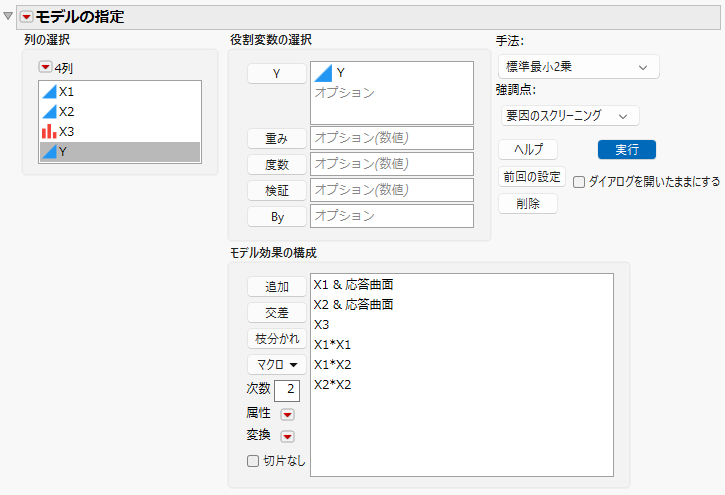The width and height of the screenshot is (725, 495).
Task: Open the 変換 red triangle menu
Action: coord(287,436)
